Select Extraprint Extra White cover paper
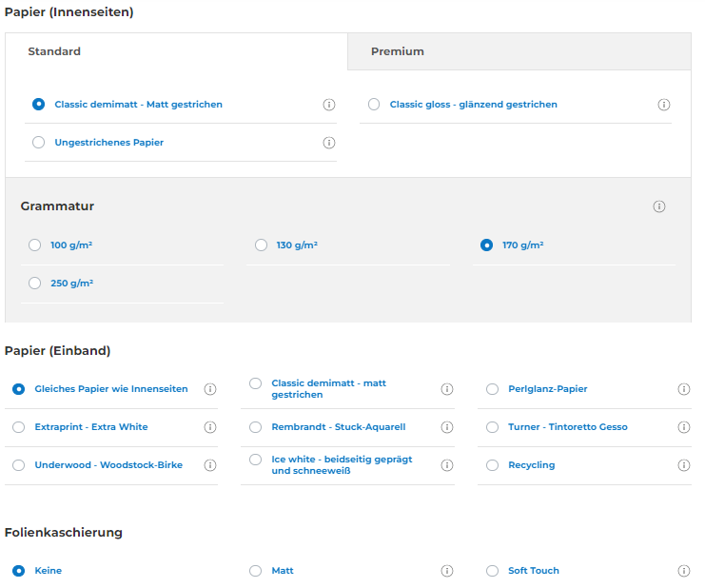Viewport: 705px width, 588px height. [x=19, y=427]
